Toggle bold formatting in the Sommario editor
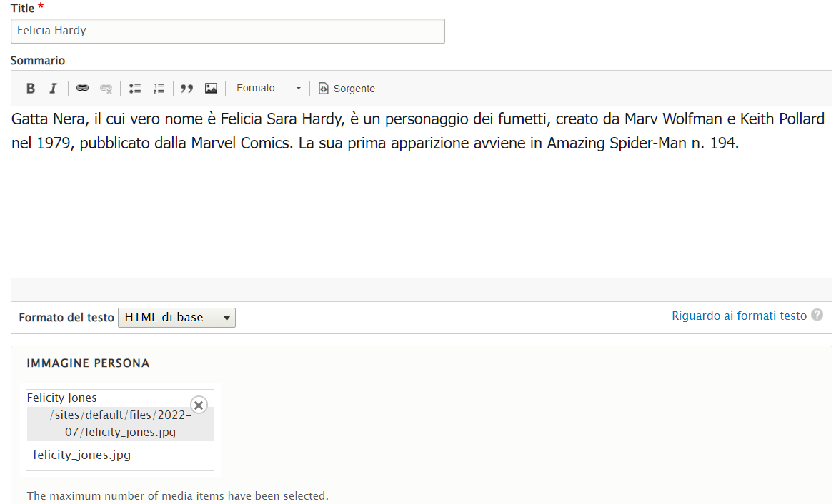Image resolution: width=836 pixels, height=504 pixels. pyautogui.click(x=31, y=89)
